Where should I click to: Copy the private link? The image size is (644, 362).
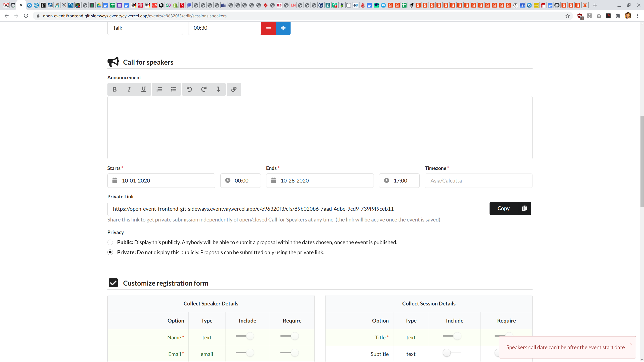(510, 208)
